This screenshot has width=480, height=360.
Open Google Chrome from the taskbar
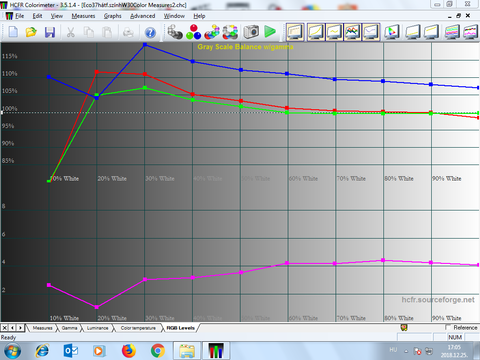[x=158, y=351]
